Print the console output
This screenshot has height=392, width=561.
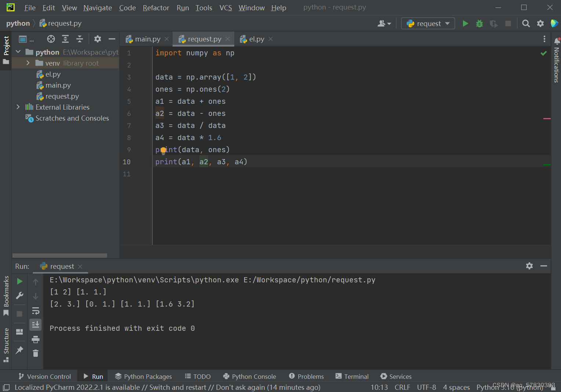36,340
